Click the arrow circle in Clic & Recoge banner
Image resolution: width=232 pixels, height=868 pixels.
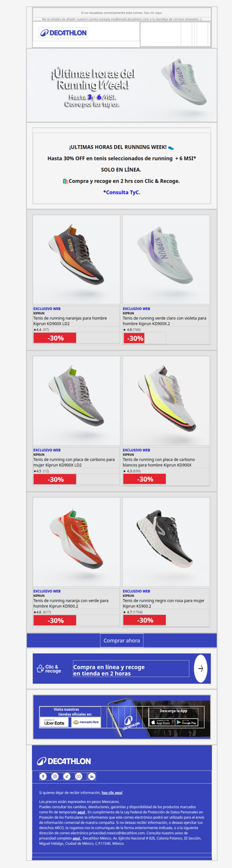point(200,668)
